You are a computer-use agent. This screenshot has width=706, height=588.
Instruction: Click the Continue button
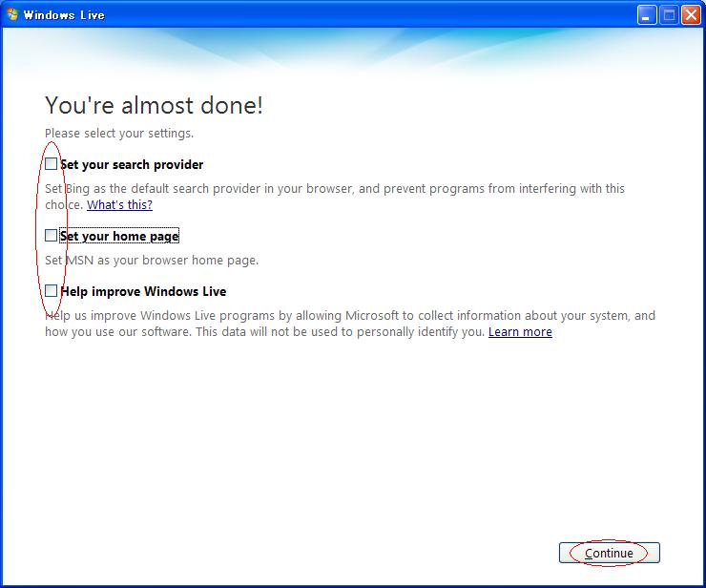pos(610,553)
